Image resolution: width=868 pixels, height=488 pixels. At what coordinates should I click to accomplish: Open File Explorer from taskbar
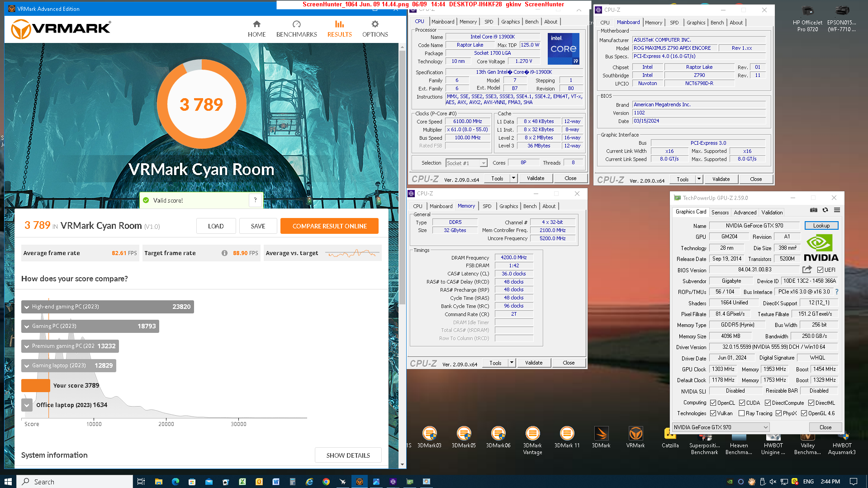[158, 482]
